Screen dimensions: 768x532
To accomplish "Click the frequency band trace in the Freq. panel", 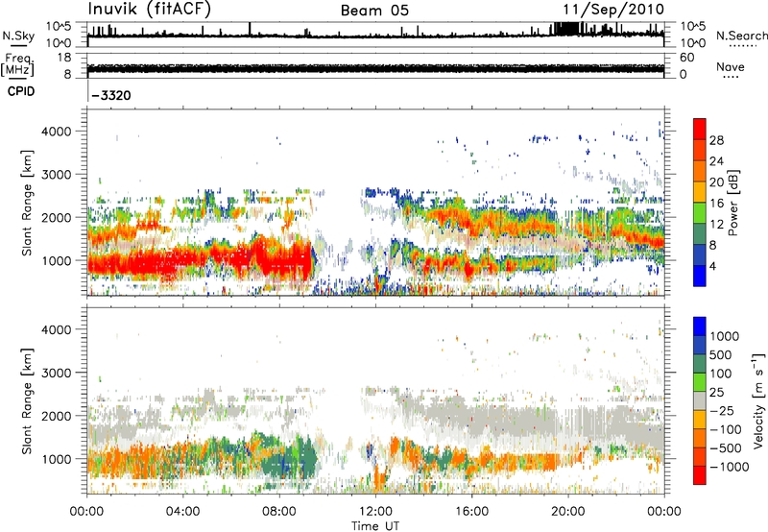I will [x=375, y=68].
